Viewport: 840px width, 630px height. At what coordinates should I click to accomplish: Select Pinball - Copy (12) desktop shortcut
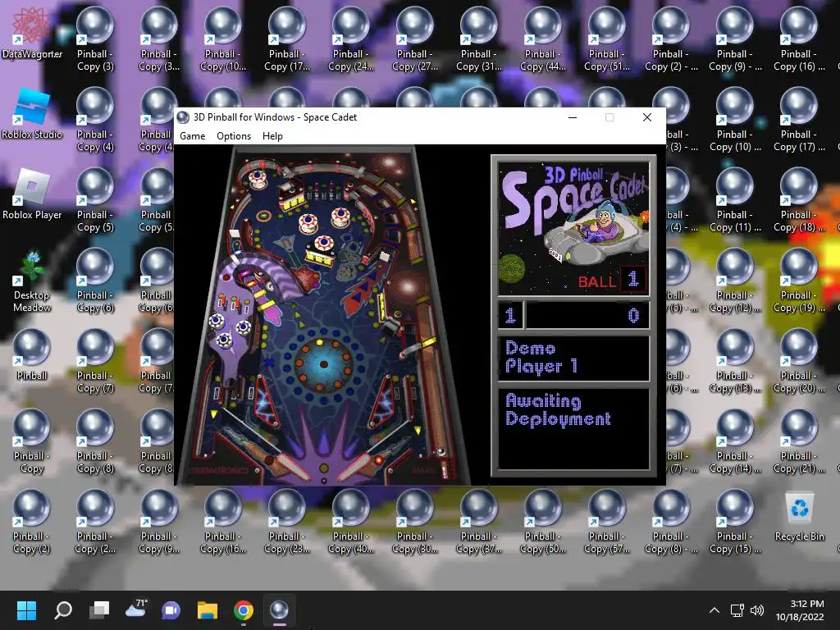pos(734,281)
